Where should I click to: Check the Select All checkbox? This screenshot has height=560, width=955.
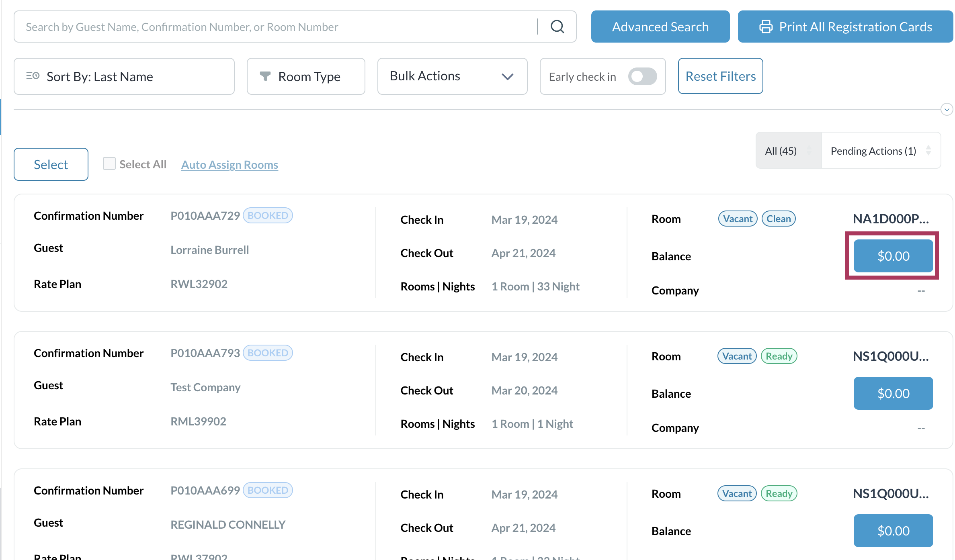pos(109,164)
